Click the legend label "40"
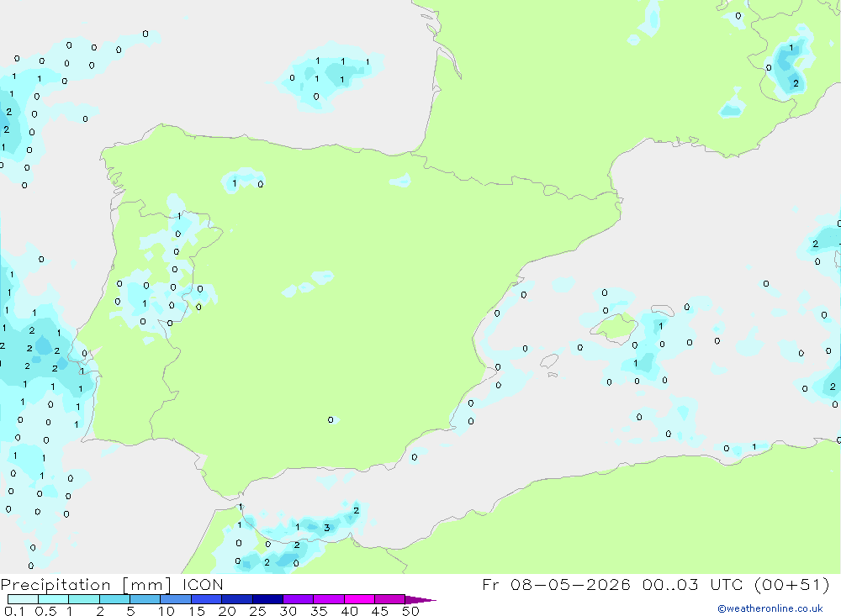841x616 pixels. coord(350,611)
